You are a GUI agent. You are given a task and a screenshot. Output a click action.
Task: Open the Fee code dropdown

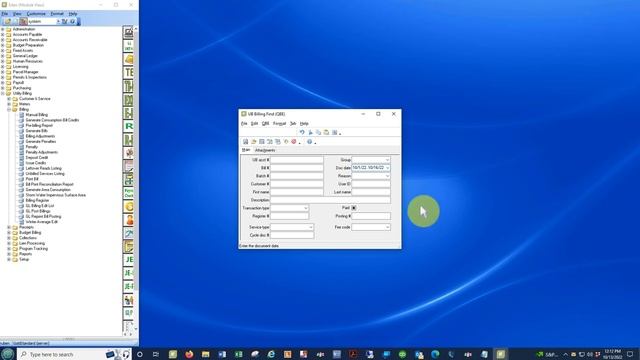tap(387, 227)
